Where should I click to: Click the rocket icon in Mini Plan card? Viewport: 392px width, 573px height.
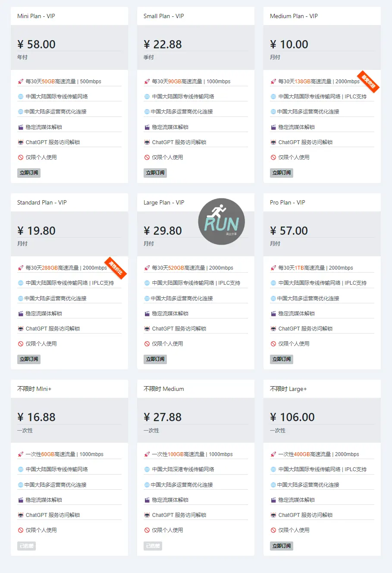[x=20, y=82]
